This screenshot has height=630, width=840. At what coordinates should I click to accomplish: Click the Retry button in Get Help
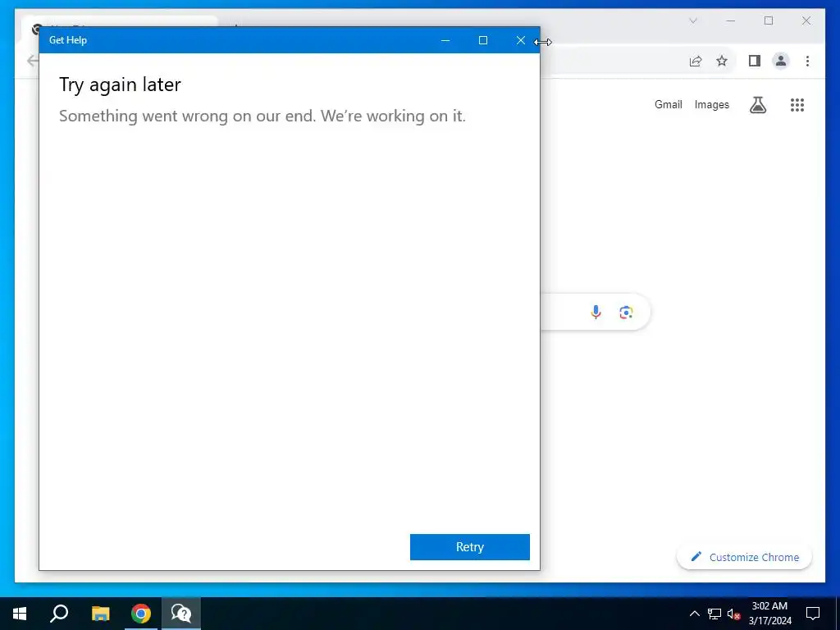pos(470,547)
